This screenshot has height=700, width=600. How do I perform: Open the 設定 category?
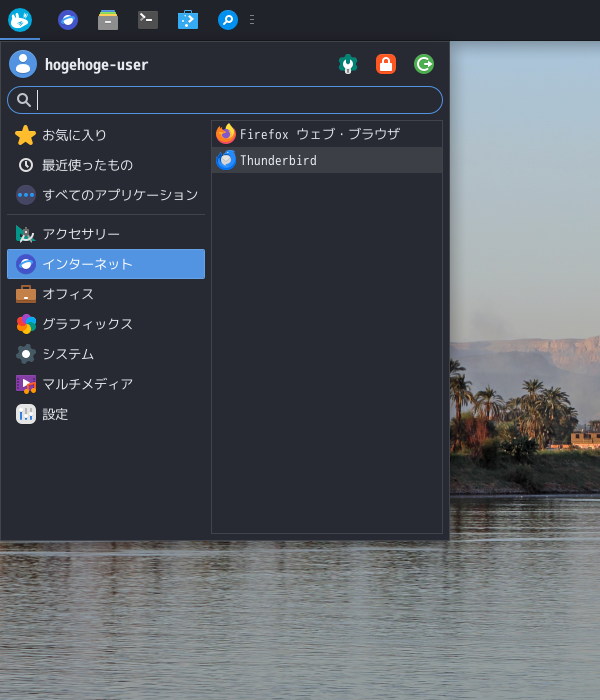pos(106,414)
